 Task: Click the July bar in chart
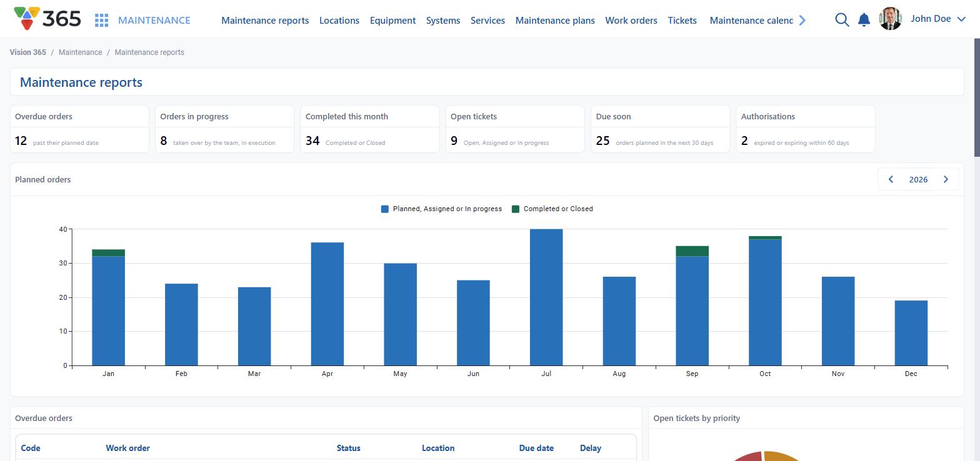pos(546,297)
